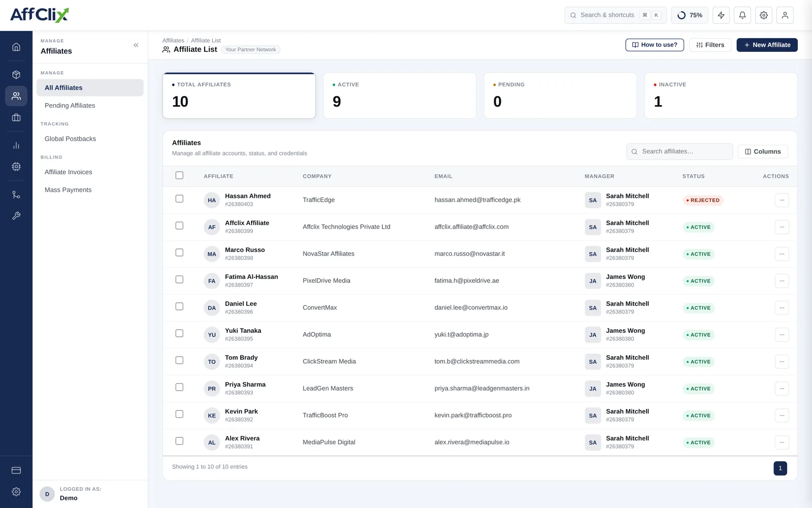Tick the checkbox for Daniel Lee

(179, 306)
